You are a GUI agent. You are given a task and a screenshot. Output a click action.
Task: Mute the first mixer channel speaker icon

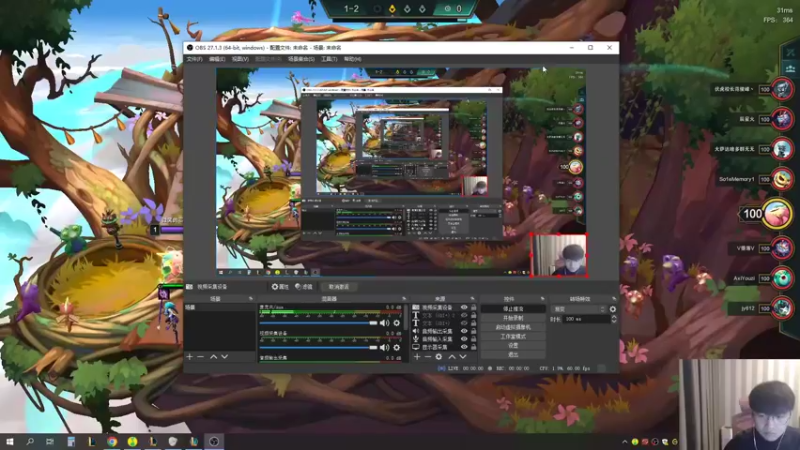(384, 323)
